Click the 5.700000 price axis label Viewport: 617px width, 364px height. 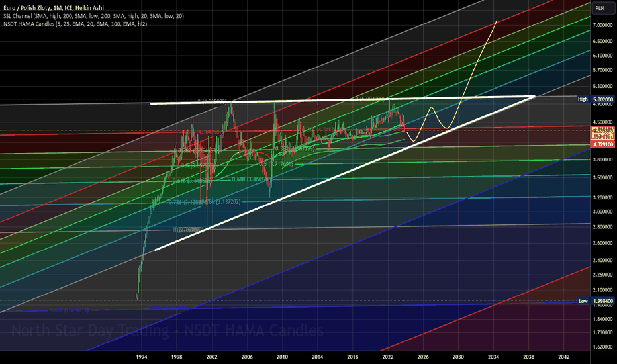click(603, 70)
